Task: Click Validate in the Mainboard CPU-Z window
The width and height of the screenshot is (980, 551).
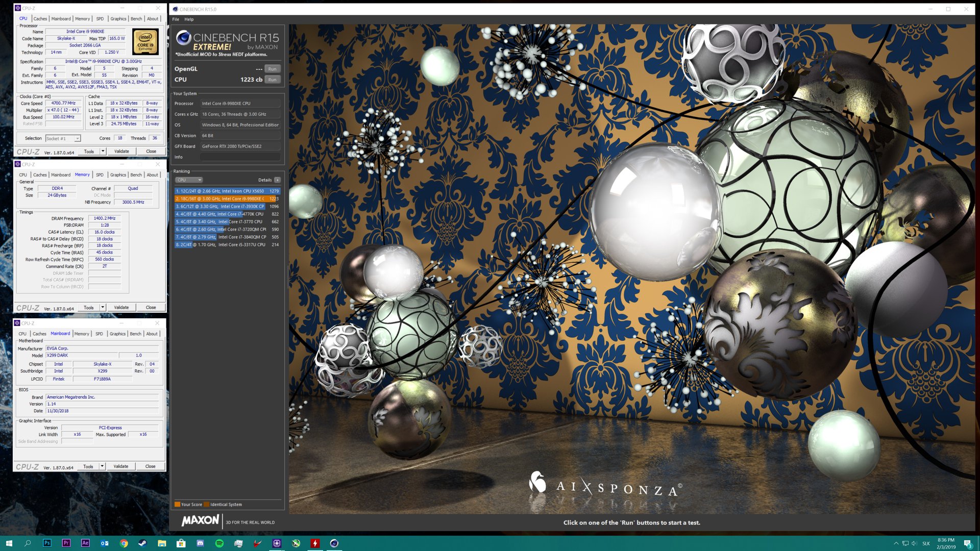Action: [121, 466]
